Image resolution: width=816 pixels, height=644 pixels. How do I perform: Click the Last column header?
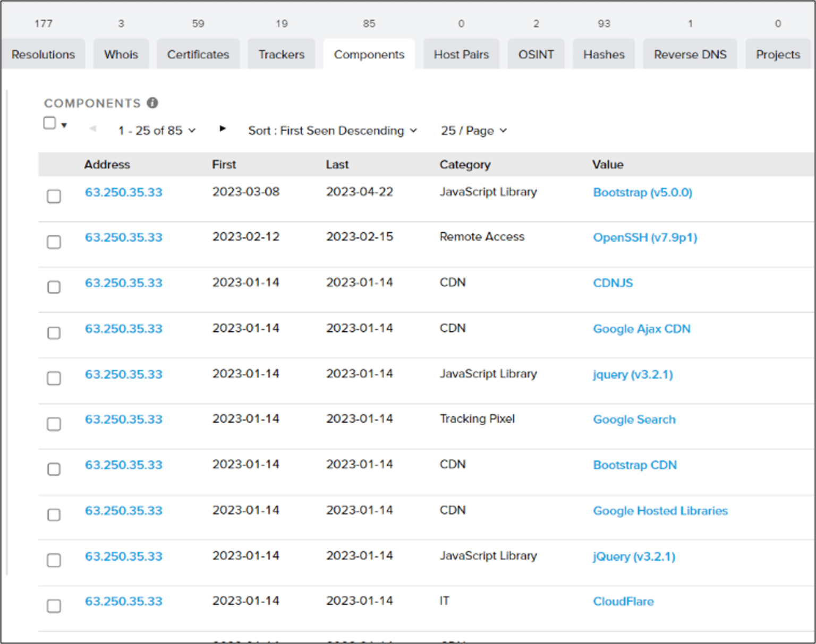click(337, 165)
